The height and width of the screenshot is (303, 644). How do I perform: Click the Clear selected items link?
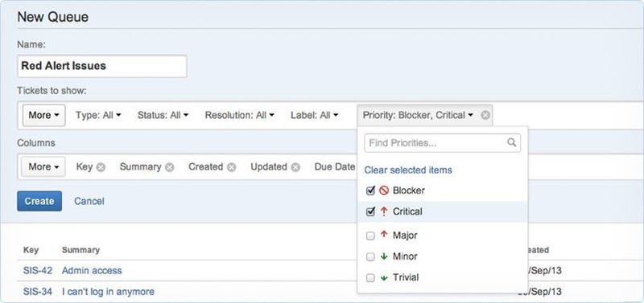click(408, 170)
